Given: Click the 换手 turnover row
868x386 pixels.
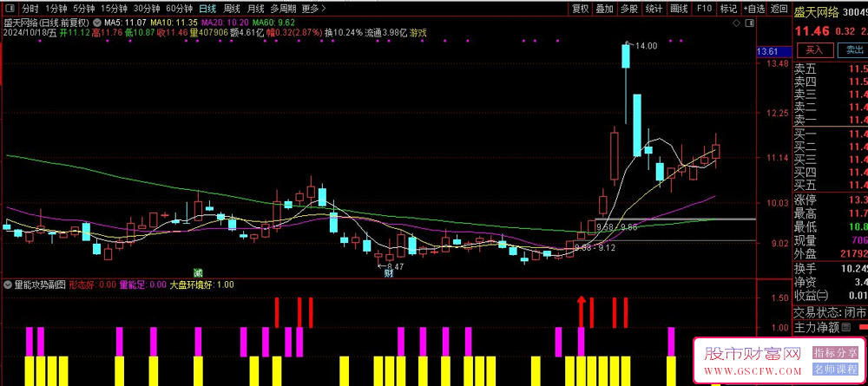Looking at the screenshot, I should click(831, 268).
